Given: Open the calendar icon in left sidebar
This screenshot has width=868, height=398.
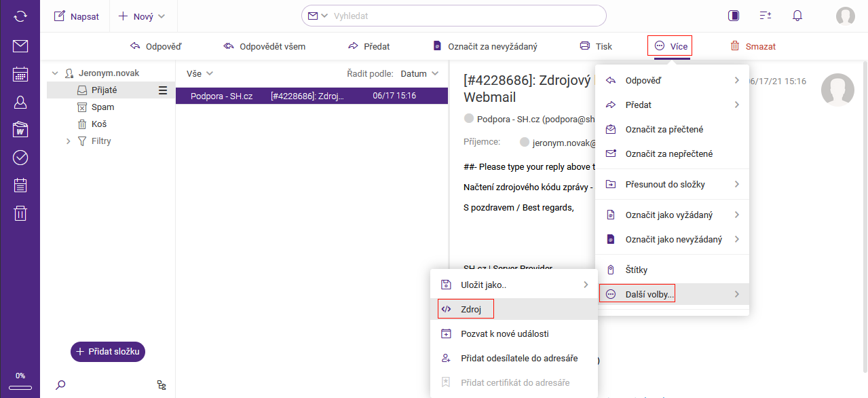Looking at the screenshot, I should pos(20,74).
